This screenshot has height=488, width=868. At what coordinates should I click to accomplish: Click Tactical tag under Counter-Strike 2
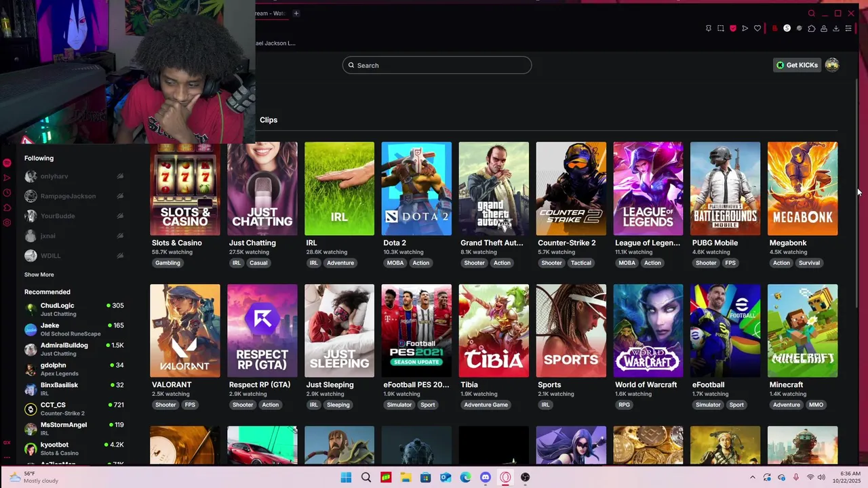click(581, 263)
